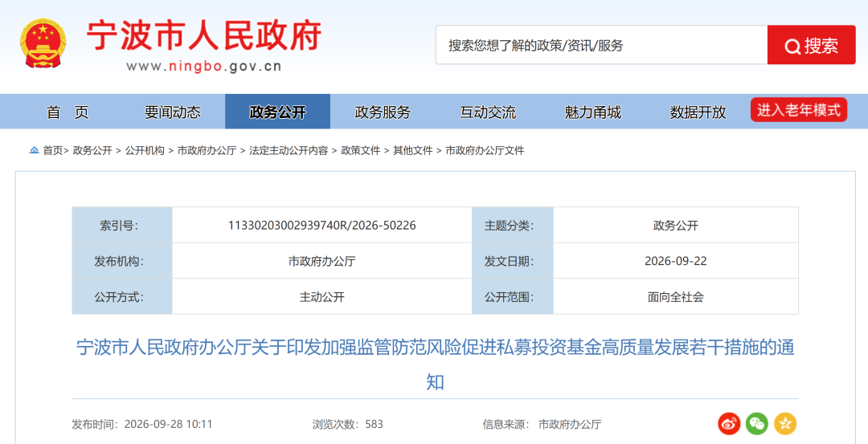
Task: Click the 信息来源 市政府办公厅 text
Action: (542, 425)
